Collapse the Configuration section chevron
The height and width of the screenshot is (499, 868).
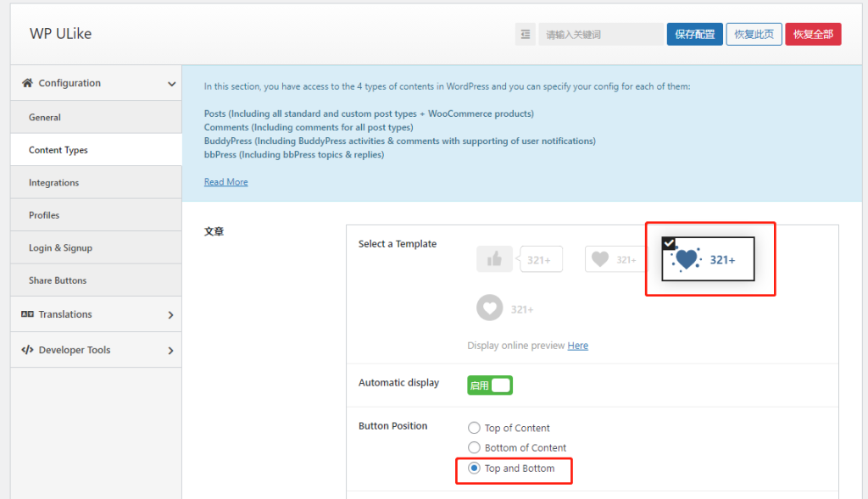171,84
